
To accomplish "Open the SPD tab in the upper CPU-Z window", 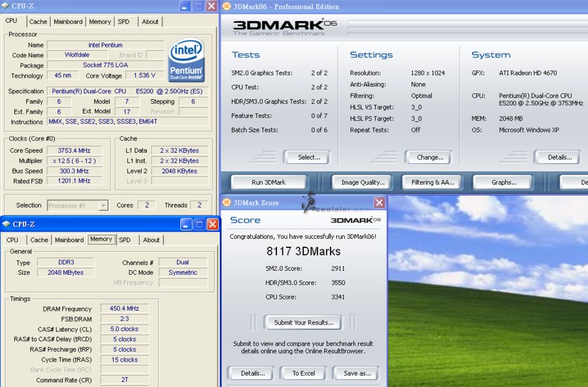I will (123, 22).
